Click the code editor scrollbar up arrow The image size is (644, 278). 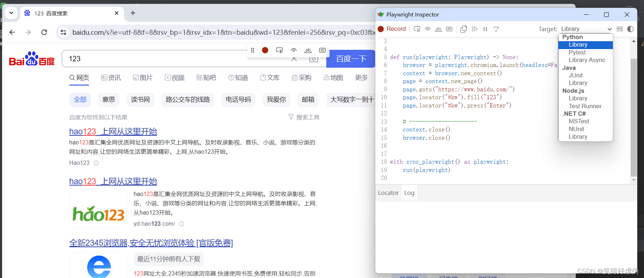[634, 41]
